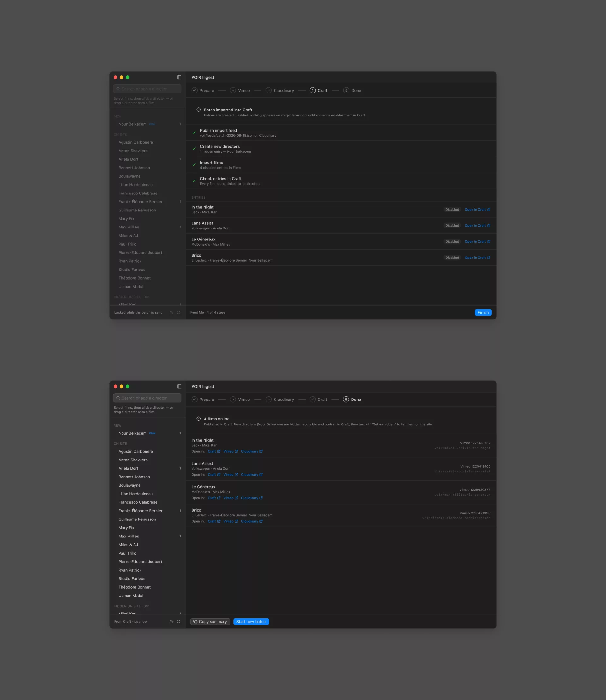Click Start new batch
The height and width of the screenshot is (700, 606).
[251, 621]
